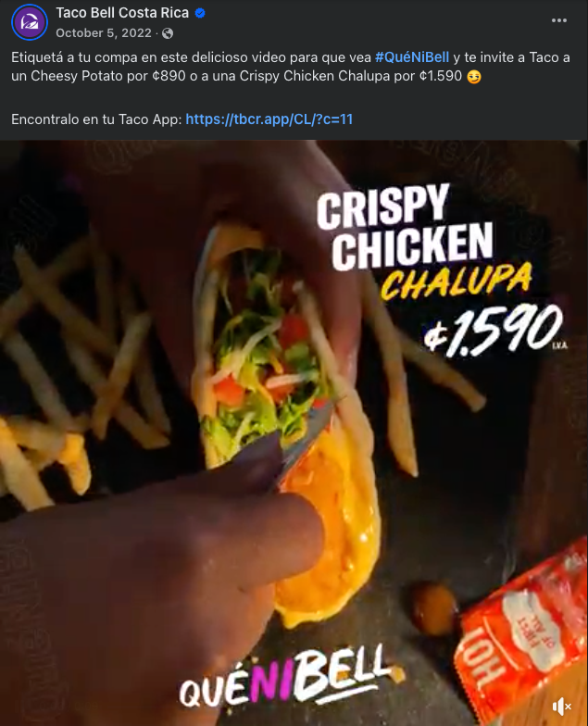Click the small I.V.A. label beside price
The height and width of the screenshot is (726, 588).
[x=559, y=345]
